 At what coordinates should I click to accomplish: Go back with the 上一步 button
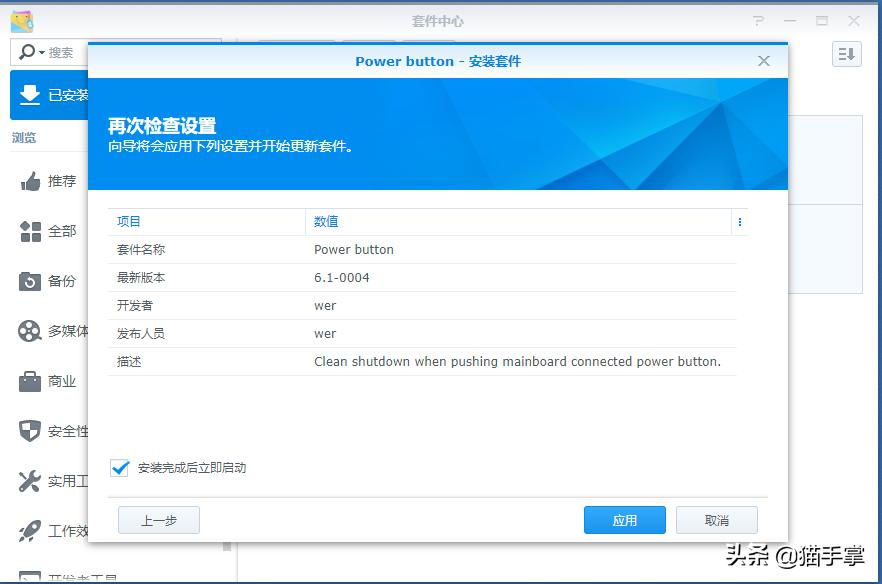click(157, 520)
